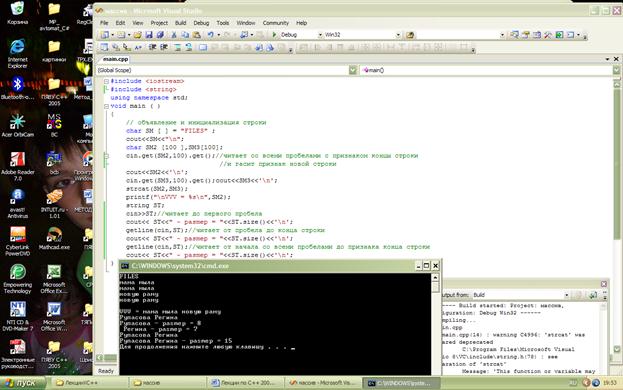Open the Win32 platform dropdown
Screen dimensions: 623x390
[398, 35]
